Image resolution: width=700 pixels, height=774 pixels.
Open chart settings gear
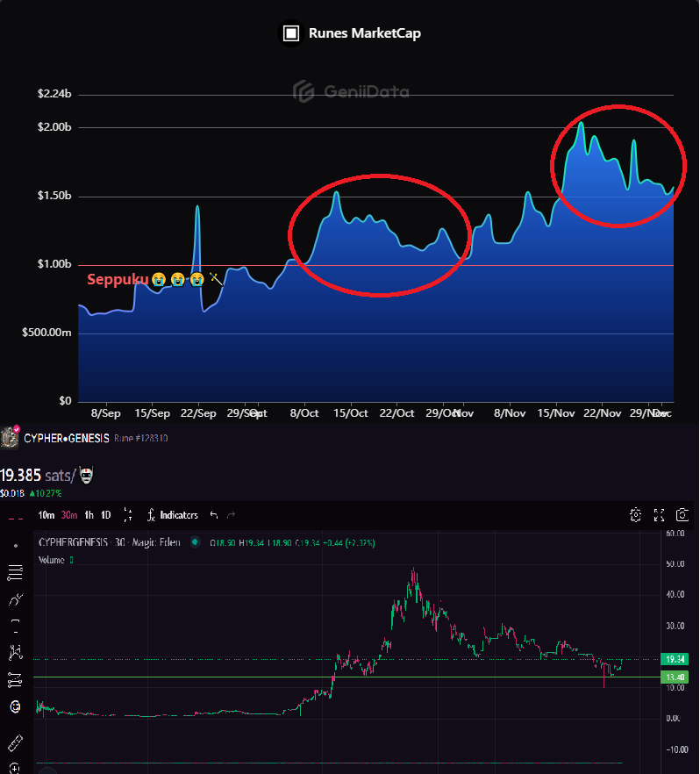pyautogui.click(x=636, y=515)
